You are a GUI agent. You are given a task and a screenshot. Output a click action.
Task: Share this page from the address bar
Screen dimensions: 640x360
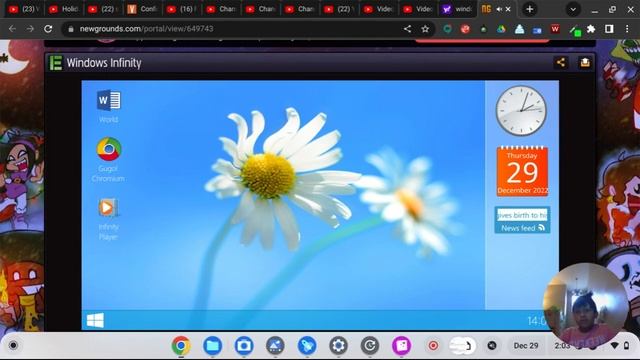tap(407, 29)
